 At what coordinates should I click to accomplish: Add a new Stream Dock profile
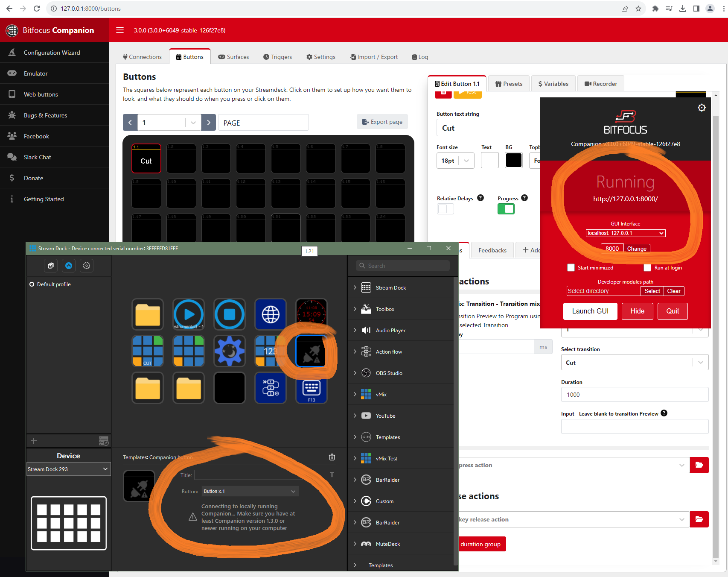(34, 441)
